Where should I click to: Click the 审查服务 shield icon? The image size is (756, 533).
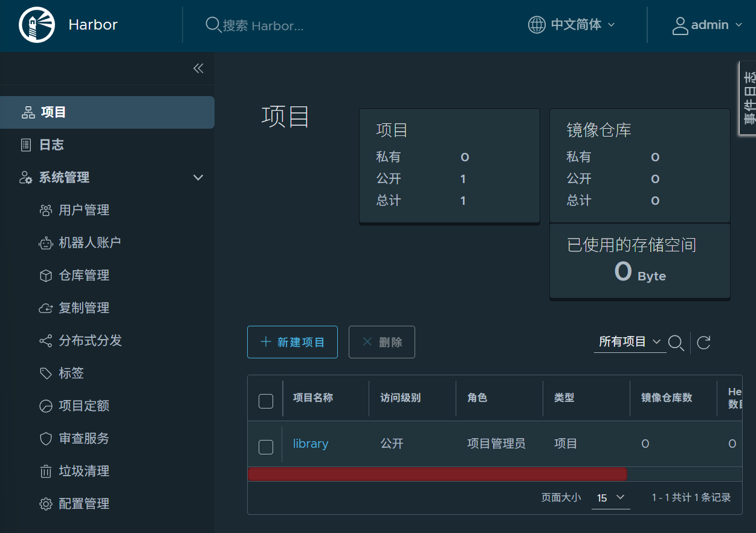(45, 439)
